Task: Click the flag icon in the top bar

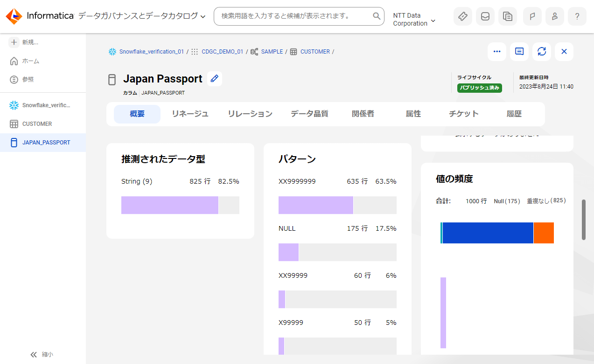Action: (532, 16)
